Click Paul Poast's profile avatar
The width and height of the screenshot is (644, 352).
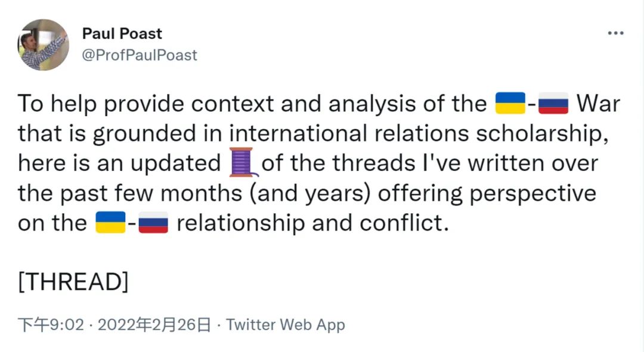point(44,45)
